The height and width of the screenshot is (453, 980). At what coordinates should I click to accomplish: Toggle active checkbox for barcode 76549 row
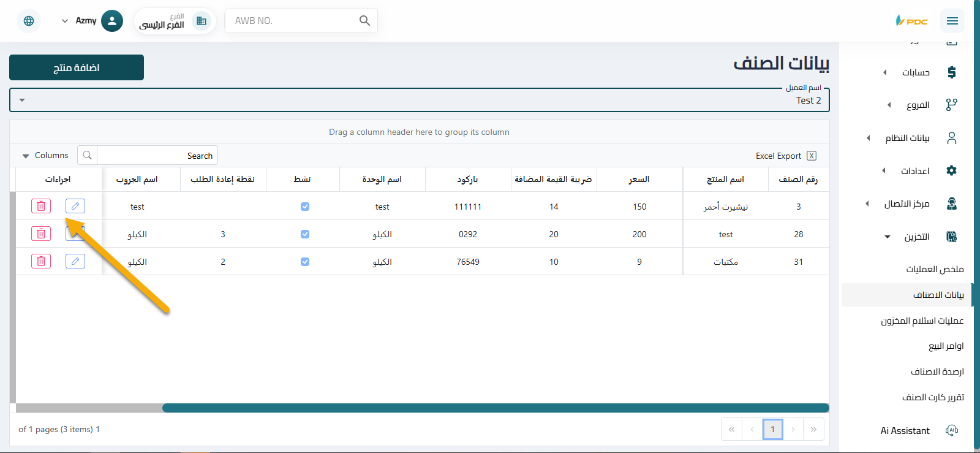[305, 262]
